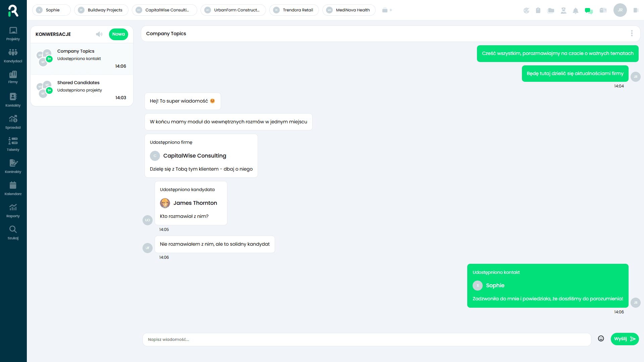Open the emoji picker
644x362 pixels.
click(601, 339)
